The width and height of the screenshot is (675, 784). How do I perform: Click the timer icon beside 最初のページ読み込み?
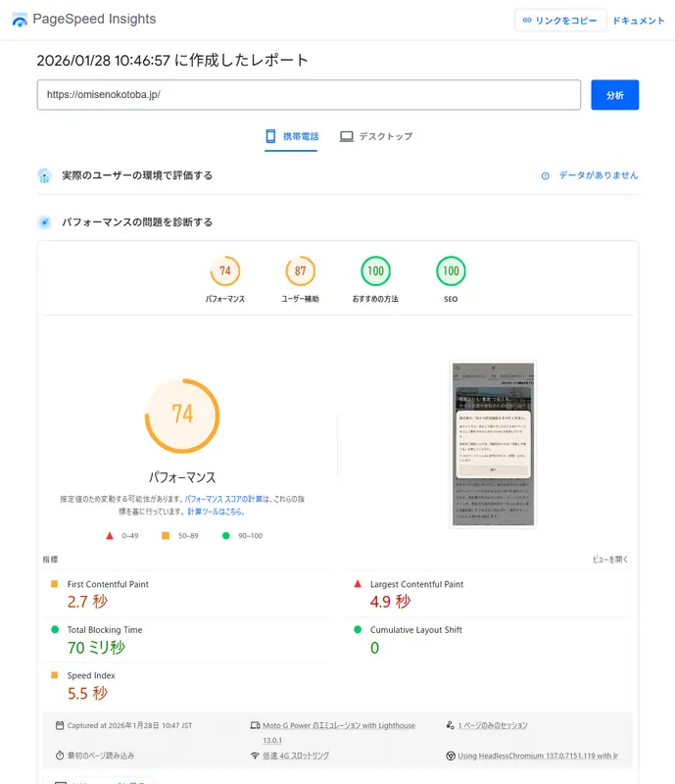(x=60, y=756)
